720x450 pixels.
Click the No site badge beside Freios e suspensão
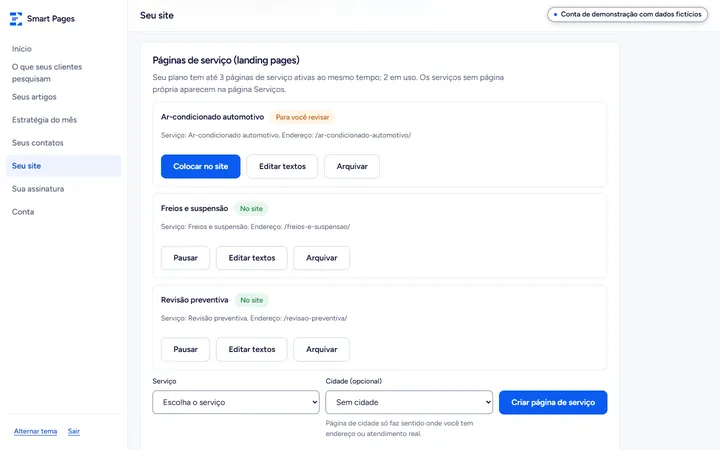tap(251, 208)
